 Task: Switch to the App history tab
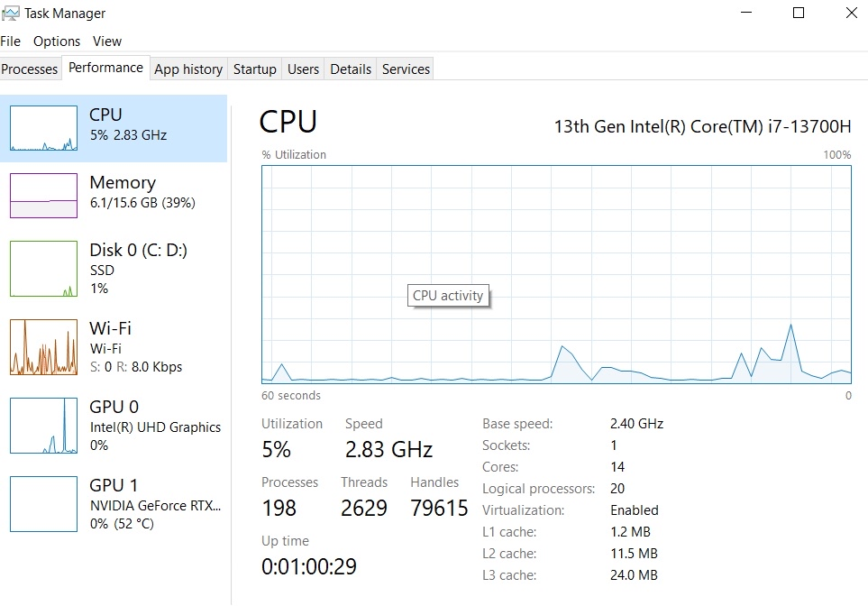pyautogui.click(x=188, y=69)
